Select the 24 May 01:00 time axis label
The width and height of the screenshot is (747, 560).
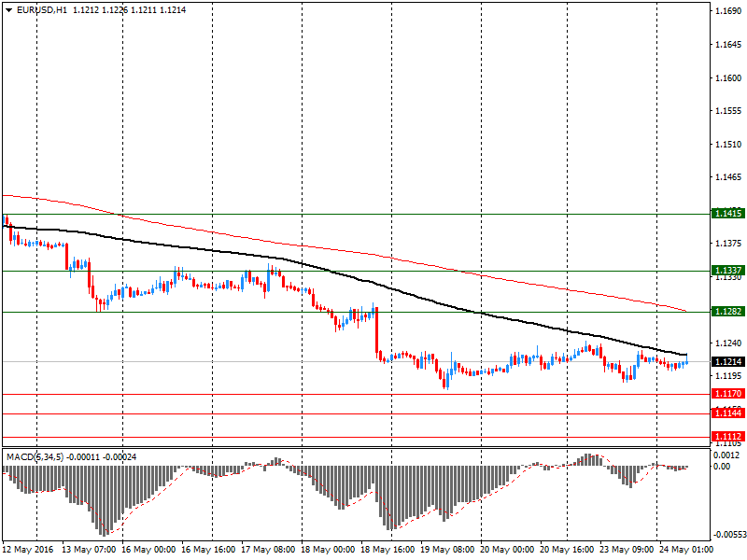[686, 550]
